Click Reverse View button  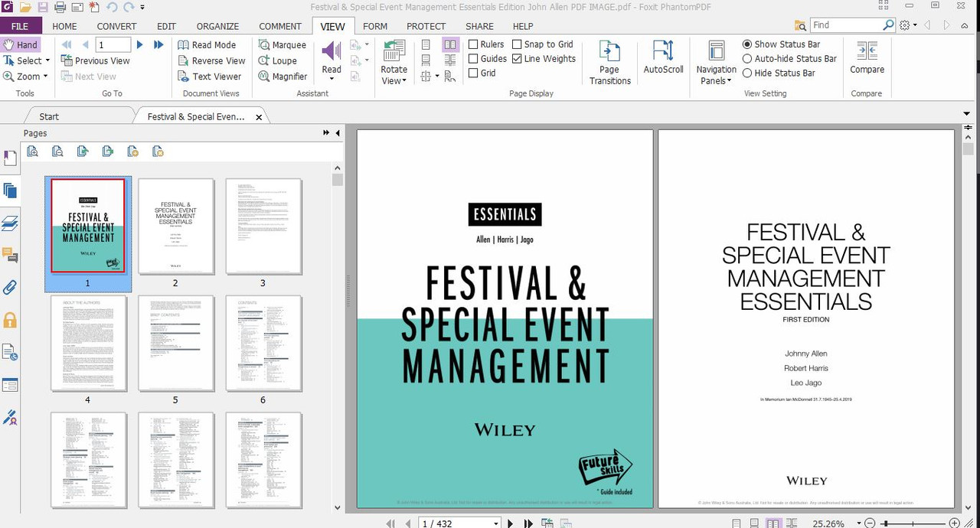(211, 61)
